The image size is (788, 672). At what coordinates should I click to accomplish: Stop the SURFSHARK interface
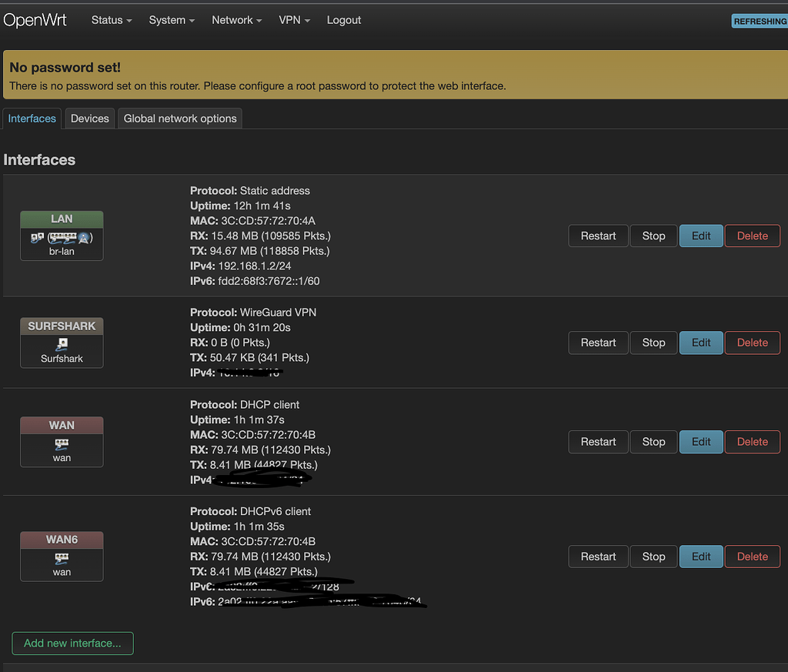(x=653, y=343)
